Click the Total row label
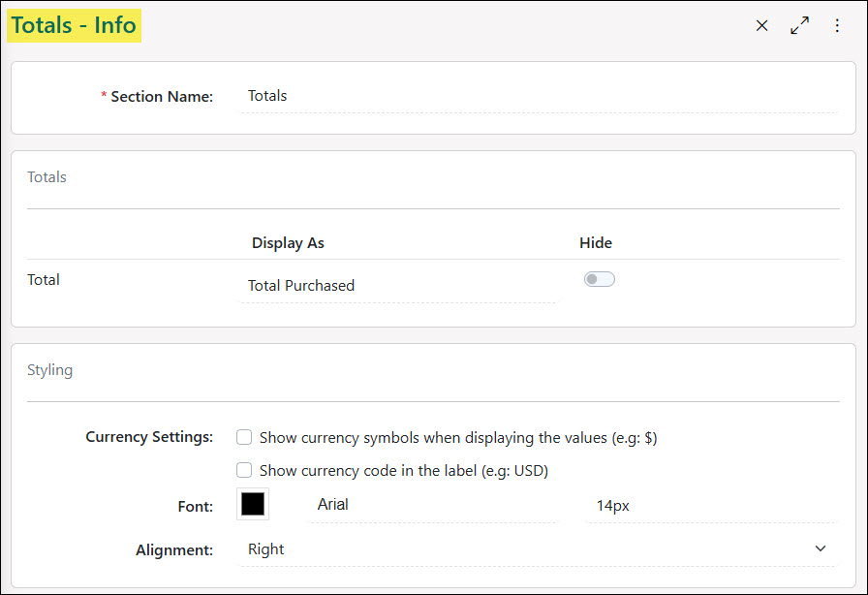This screenshot has width=868, height=595. point(44,280)
